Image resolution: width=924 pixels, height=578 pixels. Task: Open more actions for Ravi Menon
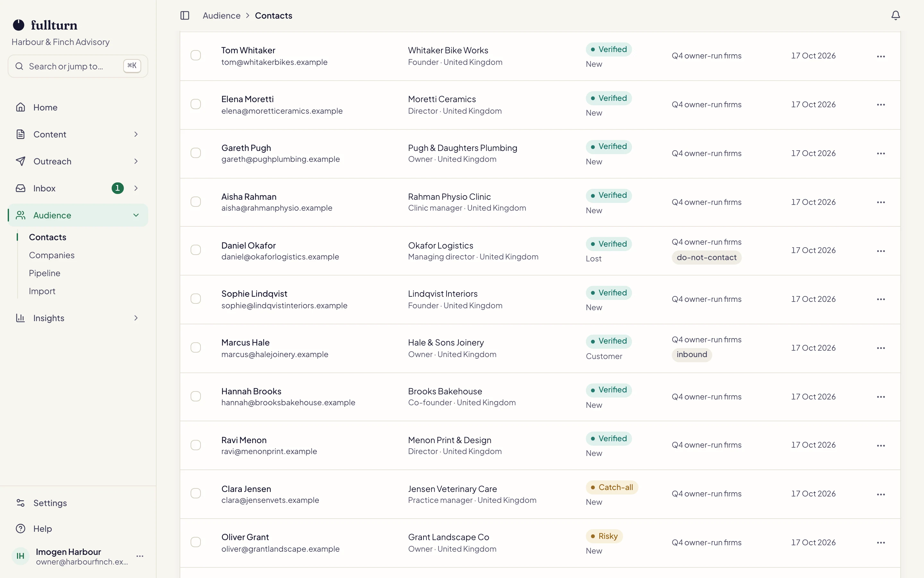[881, 446]
